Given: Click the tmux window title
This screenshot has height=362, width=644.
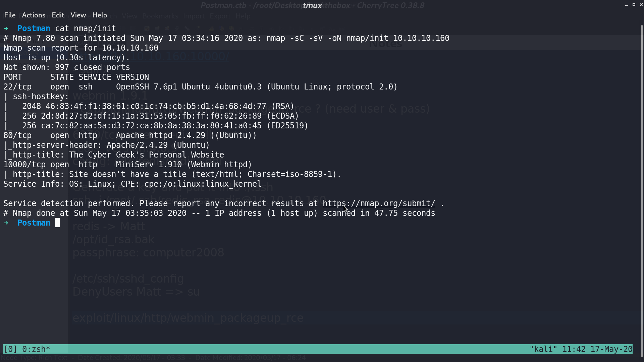Looking at the screenshot, I should point(312,5).
